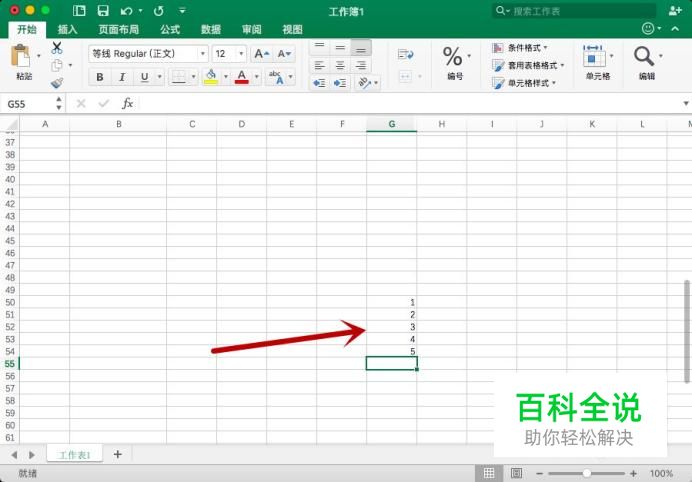692x482 pixels.
Task: Select the Format Painter brush
Action: (x=57, y=83)
